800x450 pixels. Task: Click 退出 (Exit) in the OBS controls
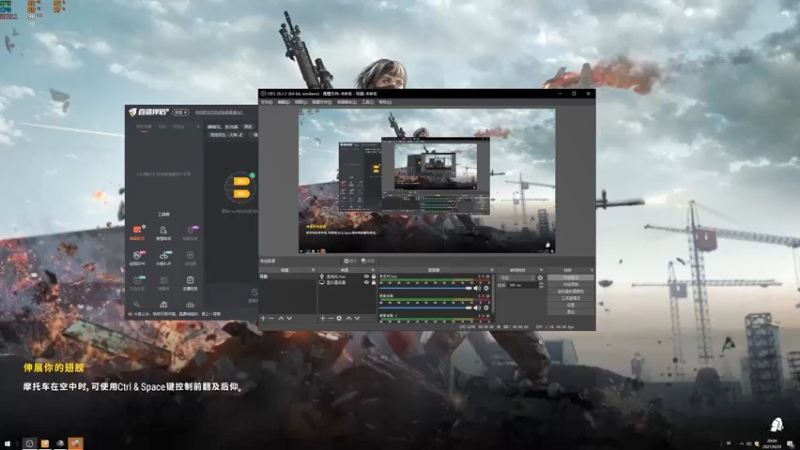click(570, 312)
